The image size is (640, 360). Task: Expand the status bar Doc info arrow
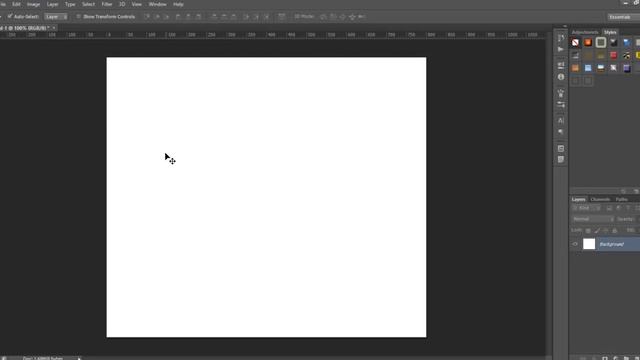coord(79,358)
